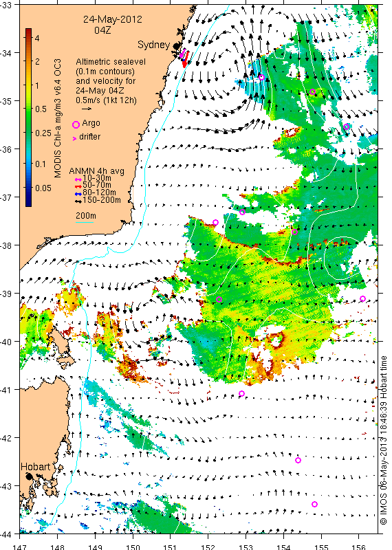This screenshot has height=550, width=392.
Task: Click the vertical 'MODIS Chl-a mg/m3 v6.4 OC3' label
Action: tap(58, 118)
